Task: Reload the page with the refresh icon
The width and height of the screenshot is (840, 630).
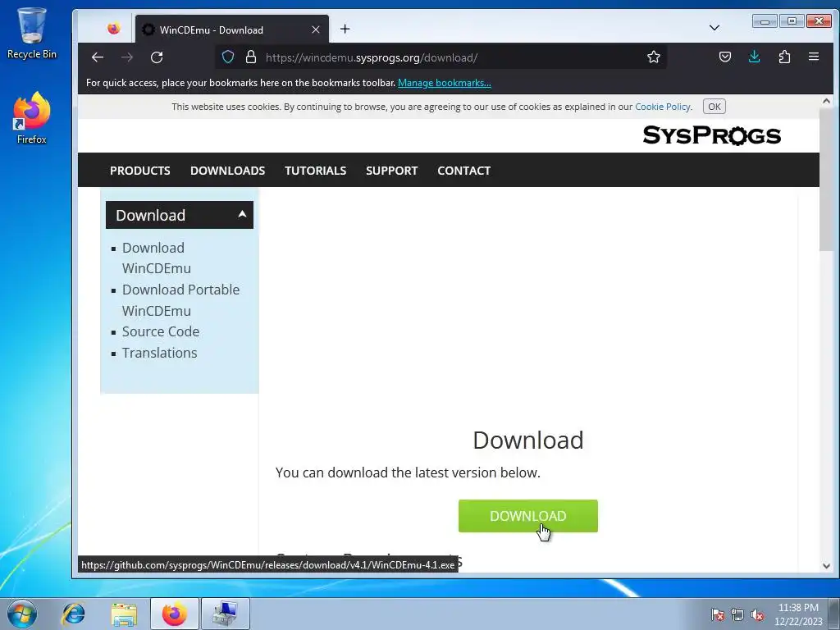Action: coord(157,57)
